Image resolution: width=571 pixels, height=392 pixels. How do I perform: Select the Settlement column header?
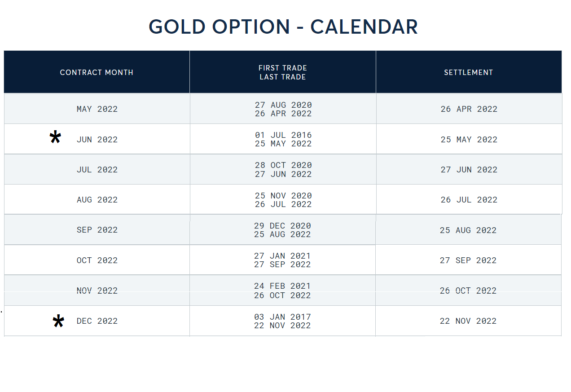pyautogui.click(x=469, y=72)
